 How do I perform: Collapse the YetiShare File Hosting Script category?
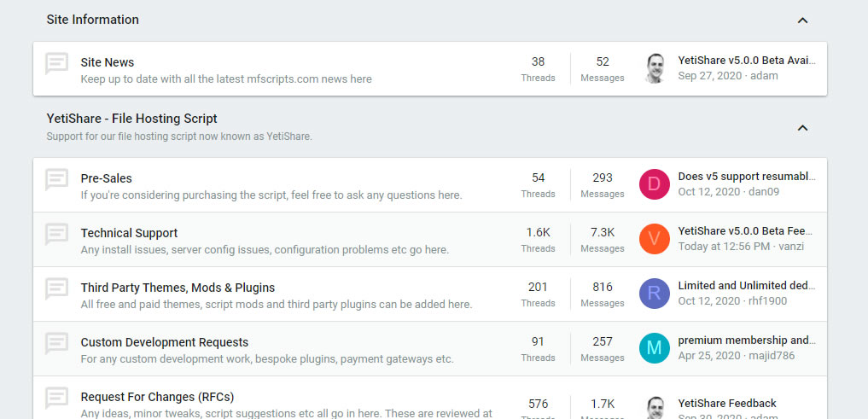802,128
